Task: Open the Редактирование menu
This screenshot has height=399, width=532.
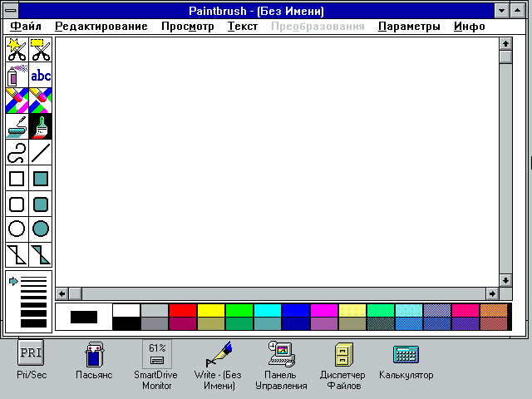Action: click(101, 27)
